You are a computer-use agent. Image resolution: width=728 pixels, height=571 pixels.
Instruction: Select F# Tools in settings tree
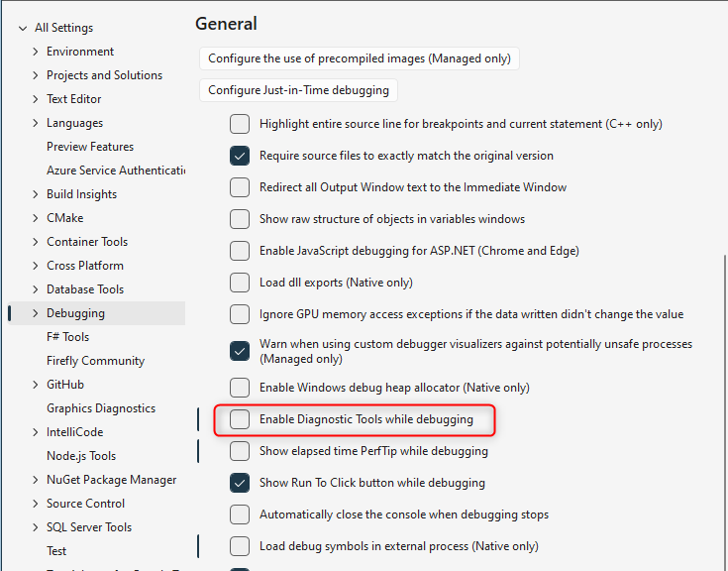click(67, 337)
